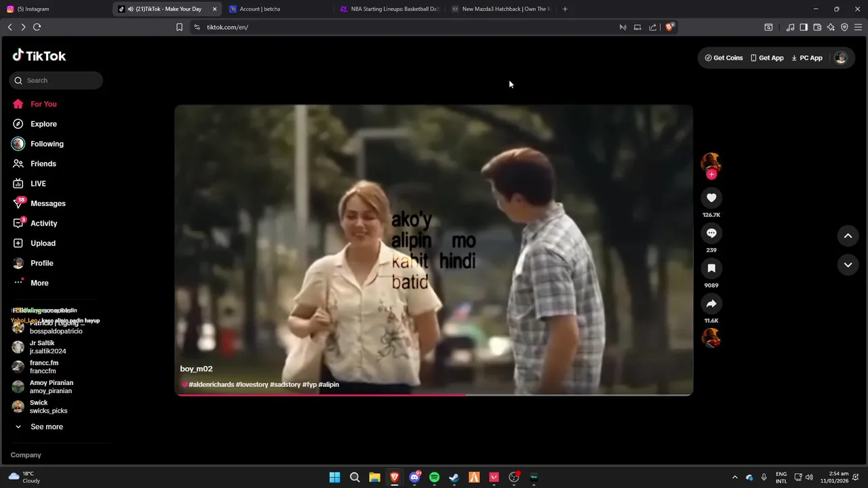Open the Swick swicks_picks account
The width and height of the screenshot is (868, 488).
click(x=48, y=407)
